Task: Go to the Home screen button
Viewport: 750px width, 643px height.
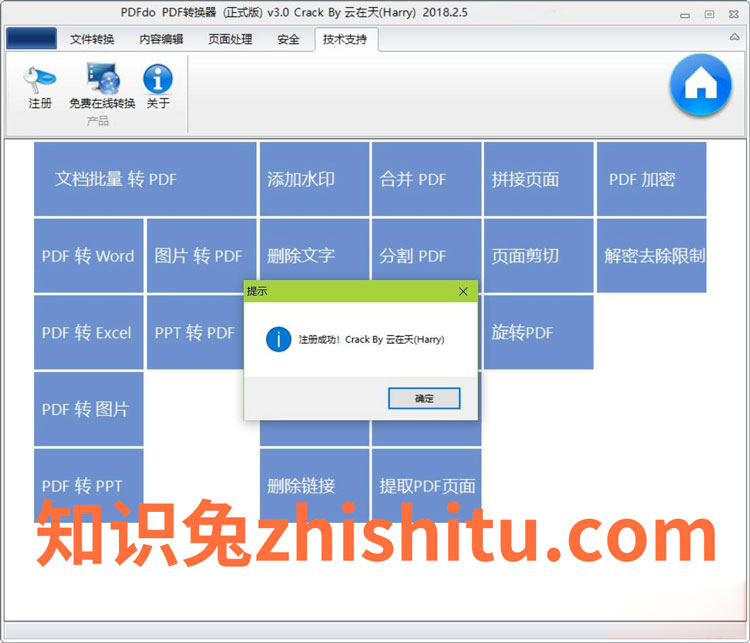Action: [701, 85]
